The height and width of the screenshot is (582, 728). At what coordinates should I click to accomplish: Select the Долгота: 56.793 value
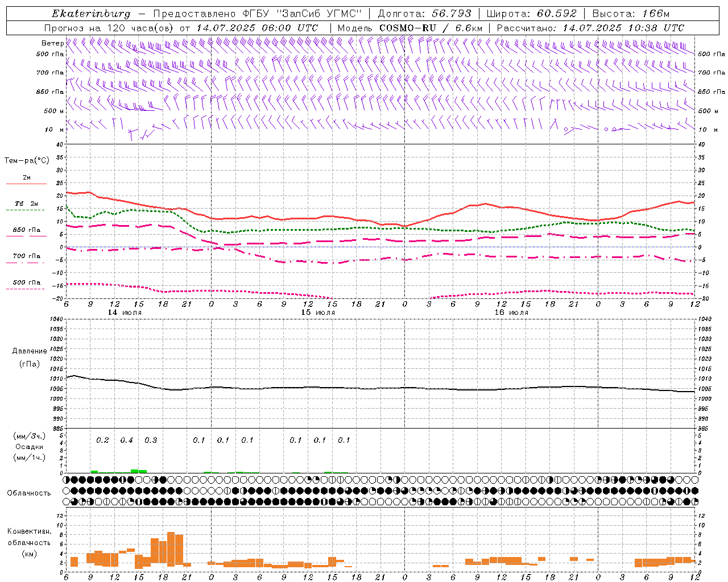pyautogui.click(x=424, y=14)
